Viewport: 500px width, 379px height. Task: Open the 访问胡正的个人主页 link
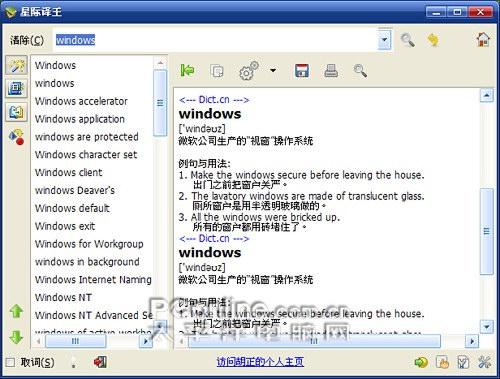(x=260, y=362)
